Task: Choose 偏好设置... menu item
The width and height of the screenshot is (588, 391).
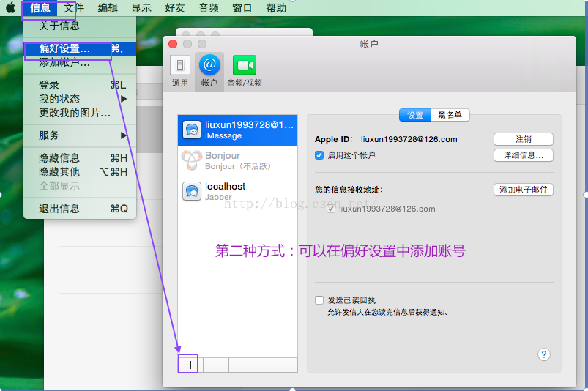Action: point(80,48)
